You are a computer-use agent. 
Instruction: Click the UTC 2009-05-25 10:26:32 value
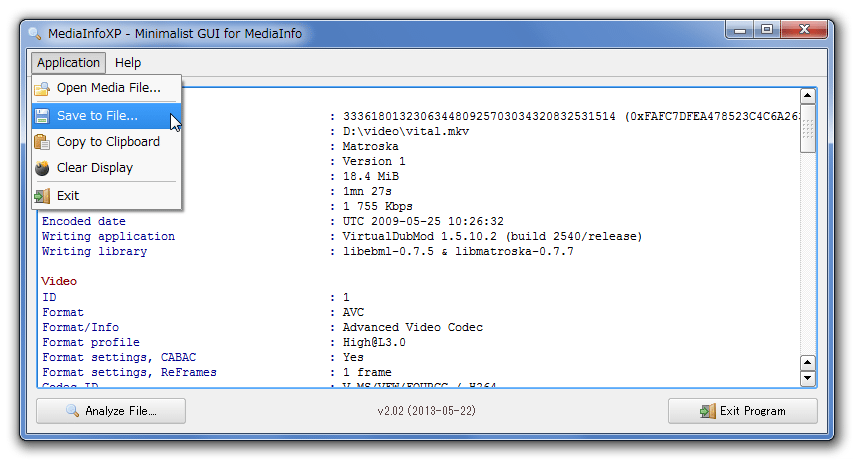(x=423, y=221)
